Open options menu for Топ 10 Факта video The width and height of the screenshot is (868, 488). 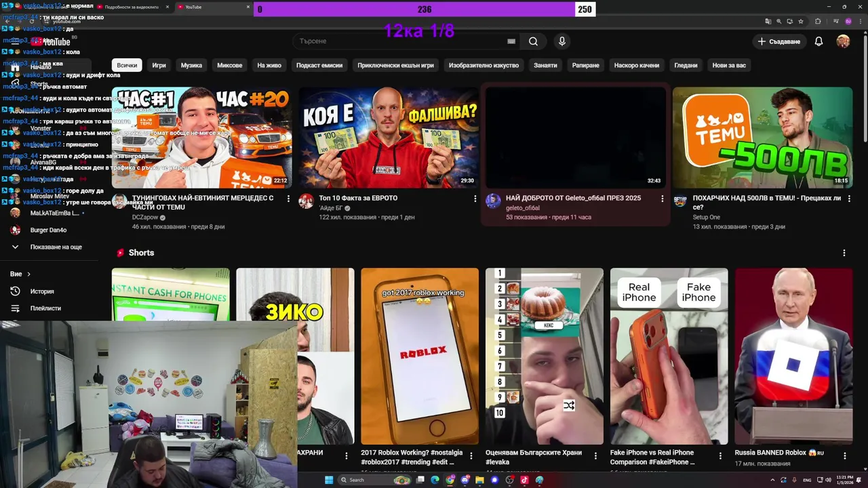tap(475, 199)
